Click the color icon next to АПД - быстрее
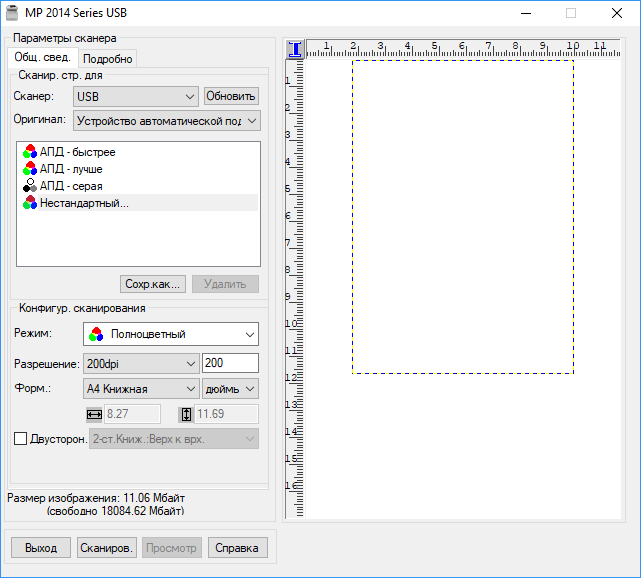 [30, 152]
